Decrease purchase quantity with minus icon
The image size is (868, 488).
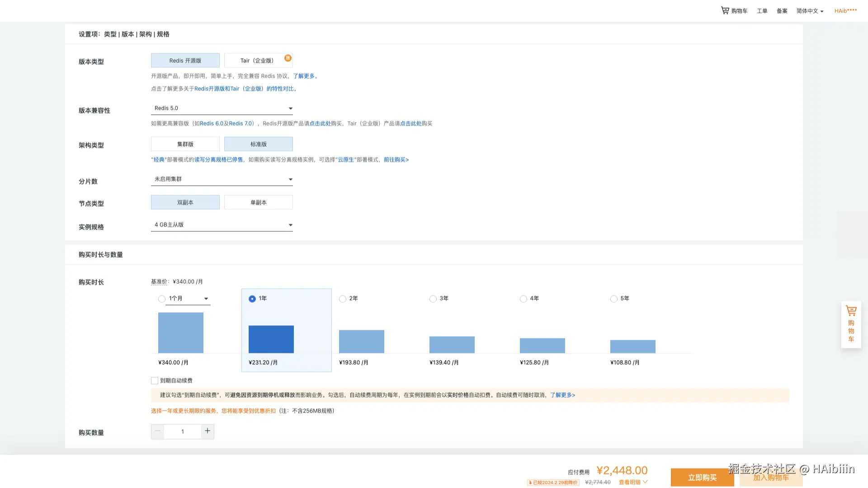coord(157,431)
